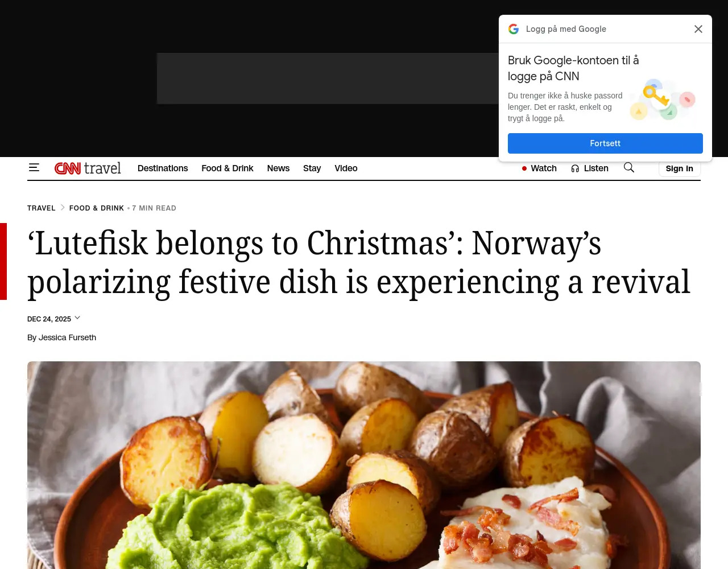The height and width of the screenshot is (569, 728).
Task: Close the Google sign-in popup
Action: (698, 29)
